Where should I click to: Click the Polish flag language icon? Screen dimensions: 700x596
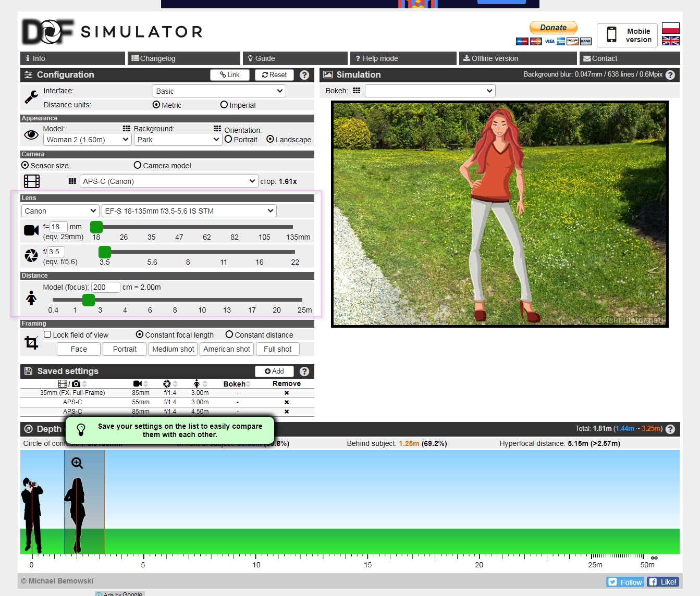[x=671, y=28]
